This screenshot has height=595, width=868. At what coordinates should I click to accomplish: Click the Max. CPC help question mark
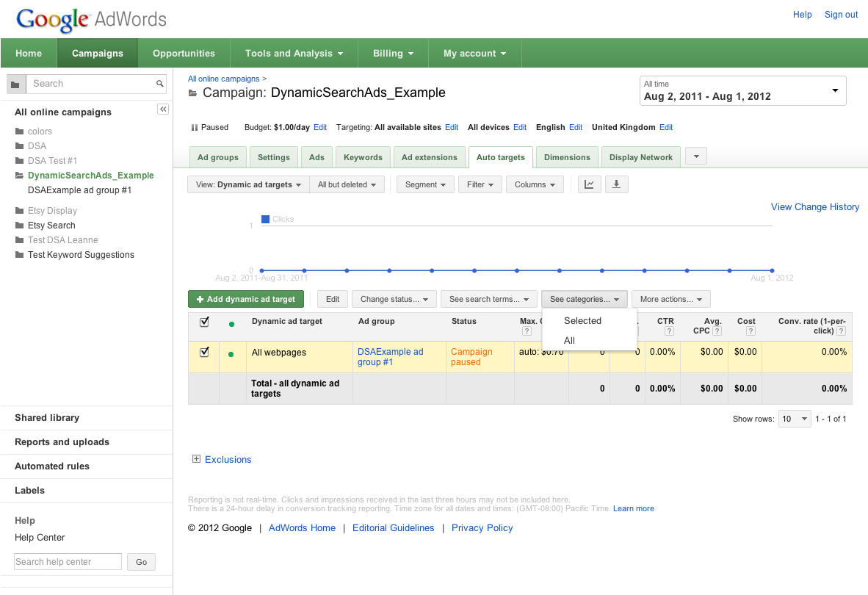527,331
